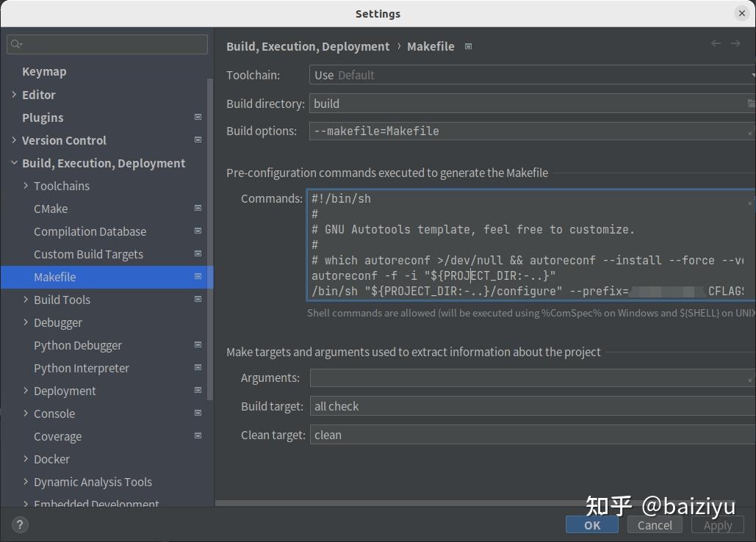756x542 pixels.
Task: Expand the Build Tools node
Action: (x=24, y=300)
